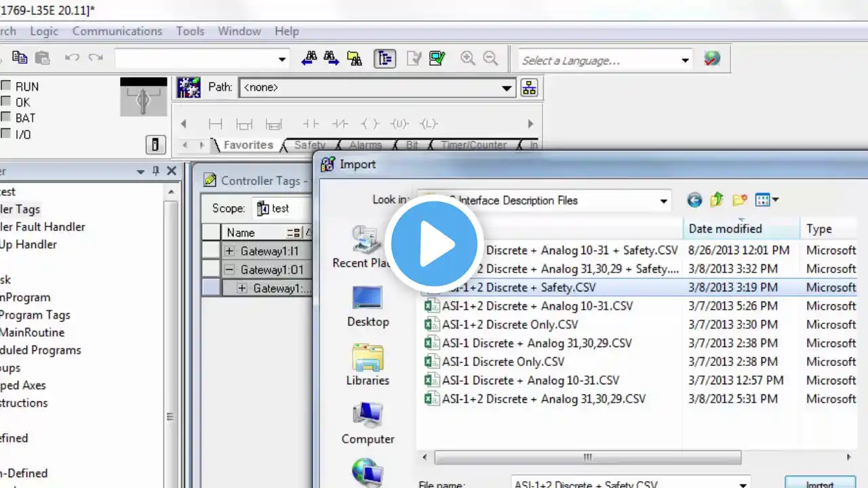Click the Find All binoculars icon
Screen dimensions: 868x488
click(x=354, y=58)
